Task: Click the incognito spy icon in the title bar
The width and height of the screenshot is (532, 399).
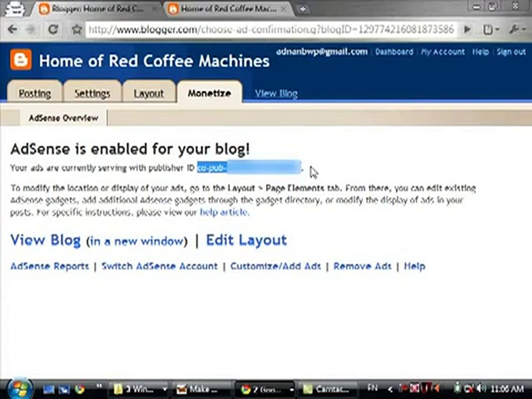Action: click(x=15, y=8)
